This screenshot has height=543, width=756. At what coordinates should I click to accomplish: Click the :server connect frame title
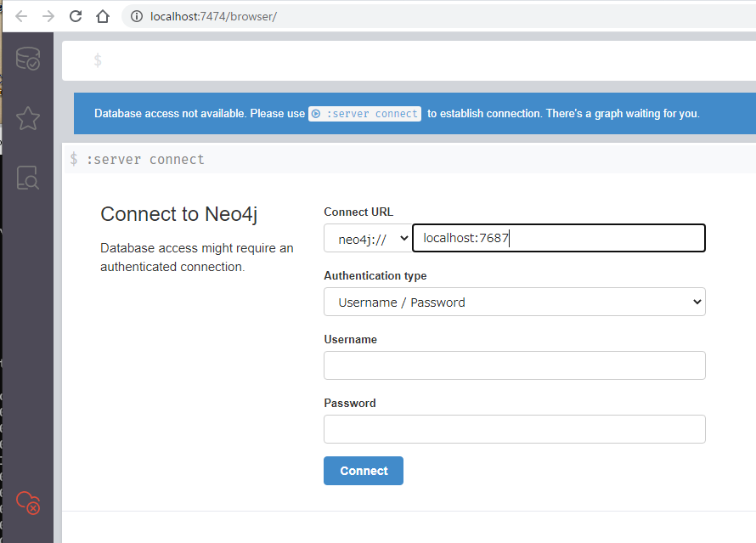coord(145,159)
